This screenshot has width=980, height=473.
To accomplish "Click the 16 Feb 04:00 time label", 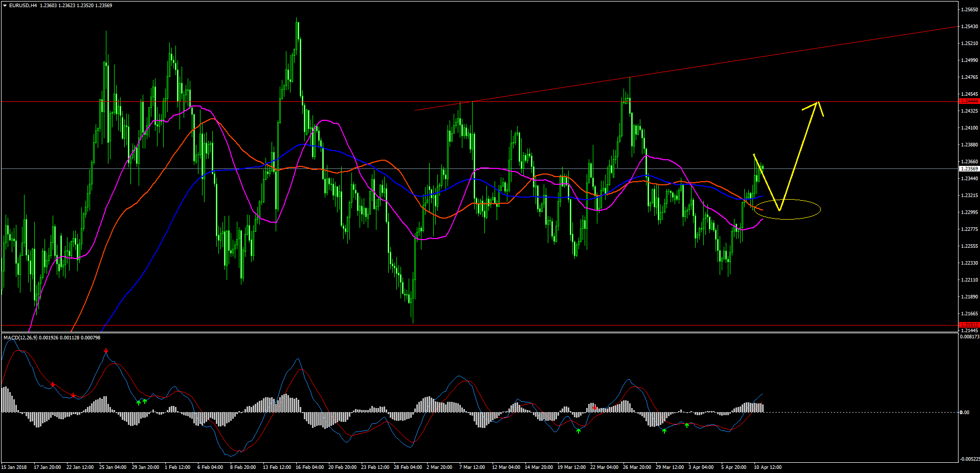I will pos(309,467).
